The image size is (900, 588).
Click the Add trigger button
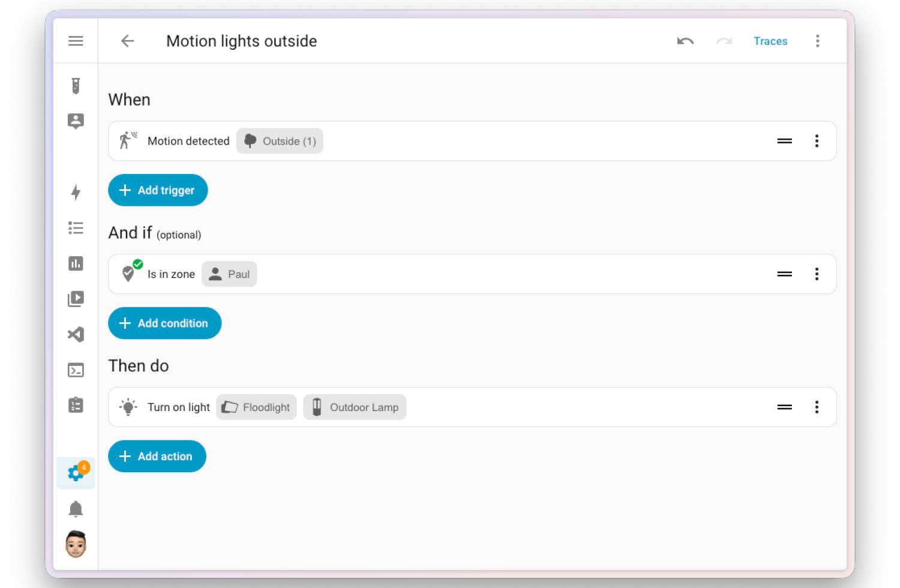tap(158, 190)
